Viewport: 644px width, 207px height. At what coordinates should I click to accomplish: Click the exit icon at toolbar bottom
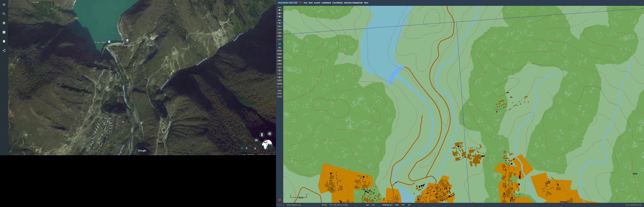pyautogui.click(x=279, y=200)
